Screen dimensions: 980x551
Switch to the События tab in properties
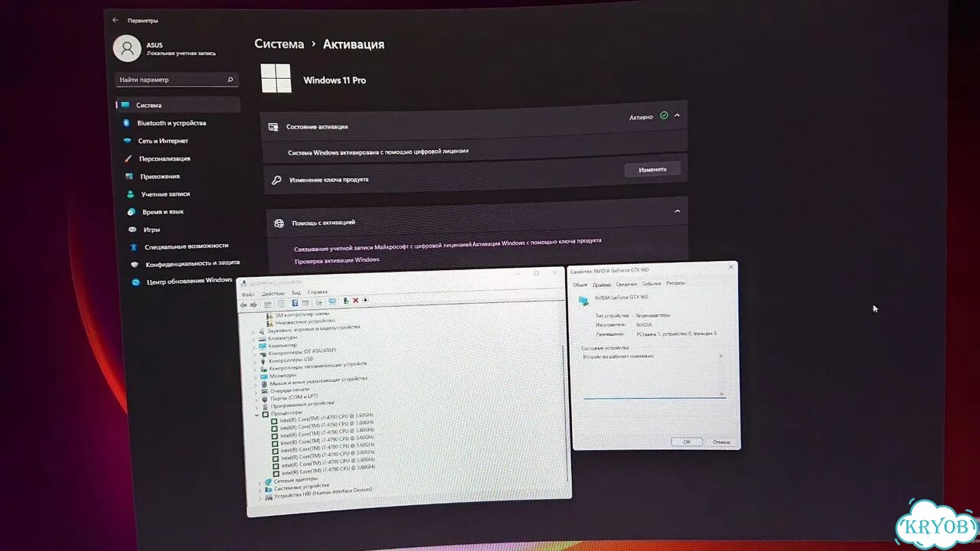tap(652, 284)
